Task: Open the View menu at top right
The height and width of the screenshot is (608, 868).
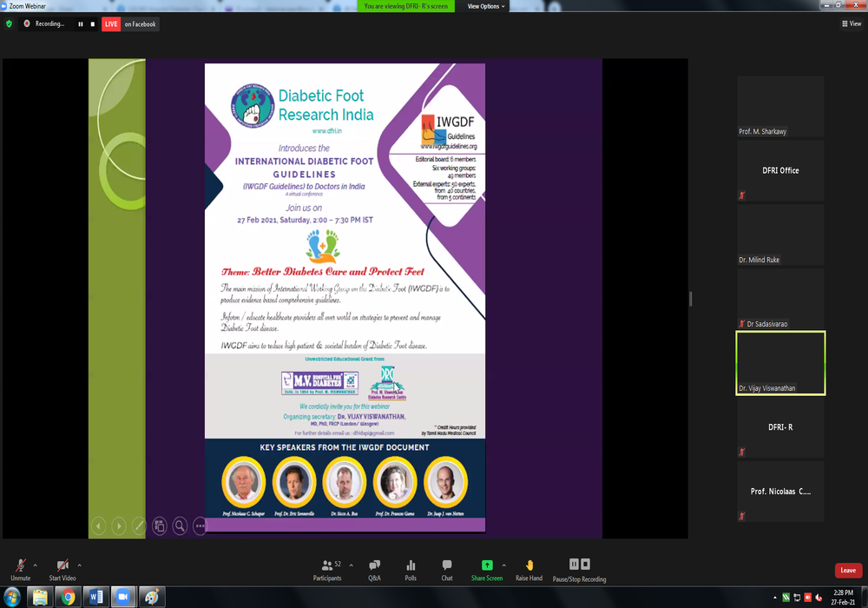Action: (x=851, y=24)
